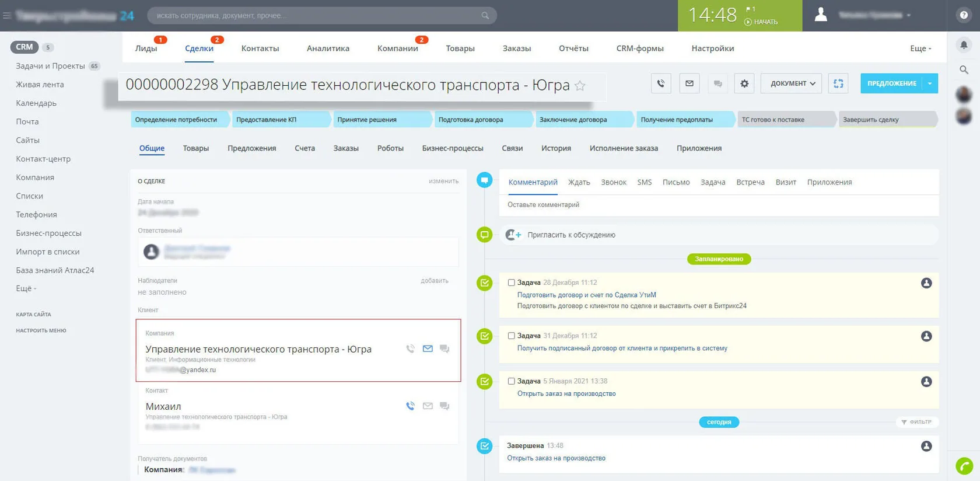Go to Компании in top menu
980x481 pixels.
click(x=398, y=48)
